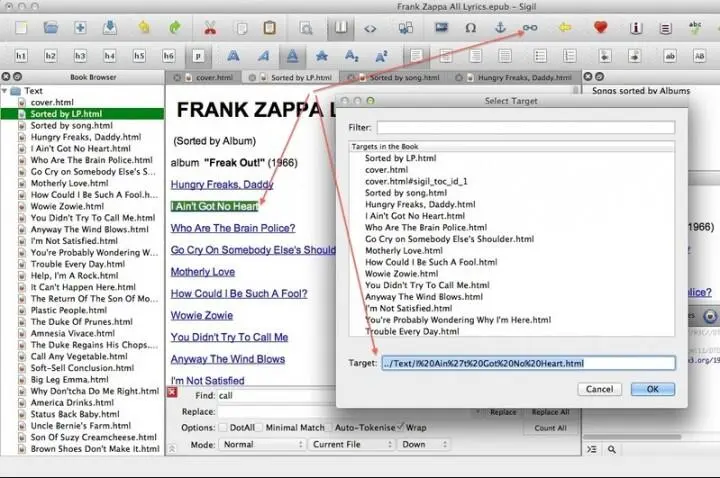Open the Metadata Editor info icon
The width and height of the screenshot is (720, 478).
636,28
